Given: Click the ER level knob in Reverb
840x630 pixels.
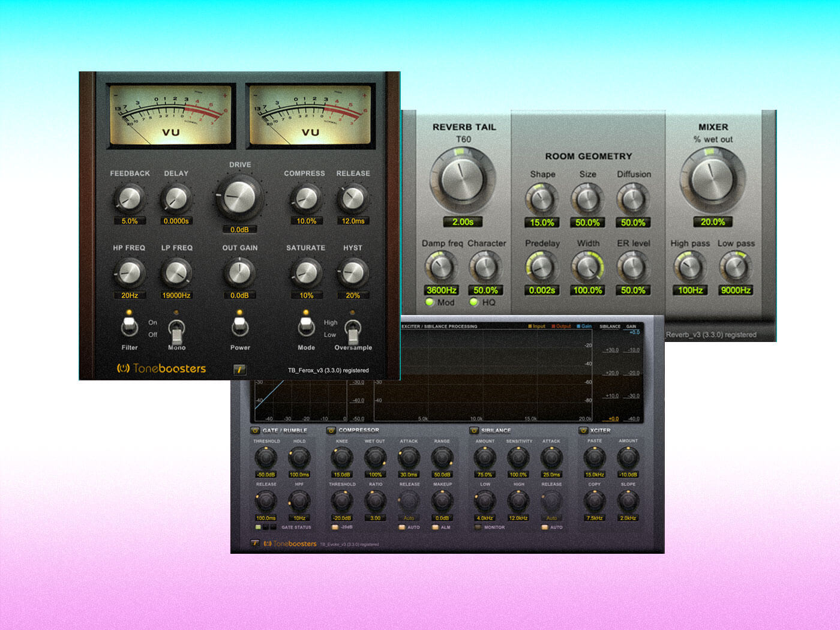Looking at the screenshot, I should tap(633, 267).
